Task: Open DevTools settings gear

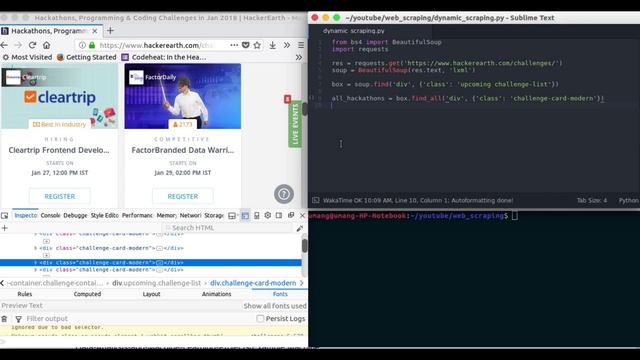Action: (x=267, y=215)
